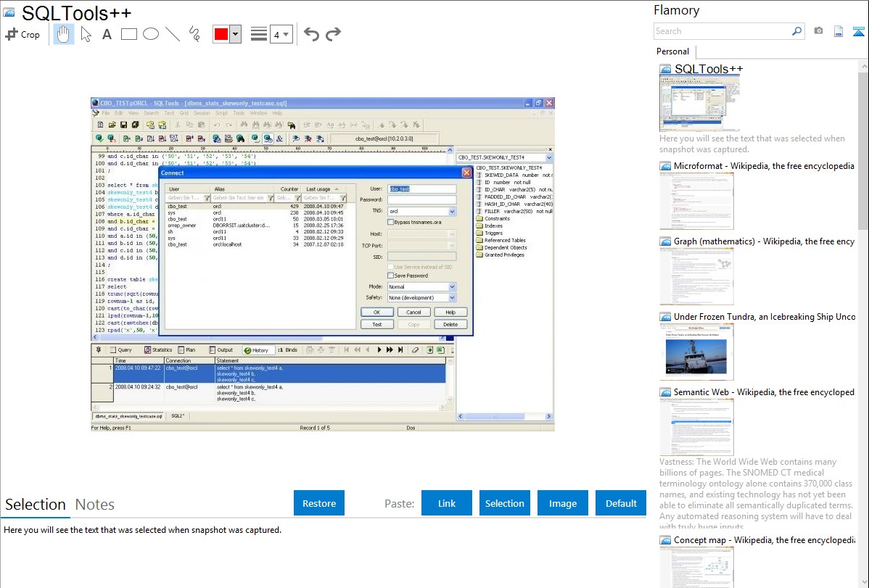Open the Semantic Web snapshot thumbnail
869x588 pixels.
tap(696, 427)
